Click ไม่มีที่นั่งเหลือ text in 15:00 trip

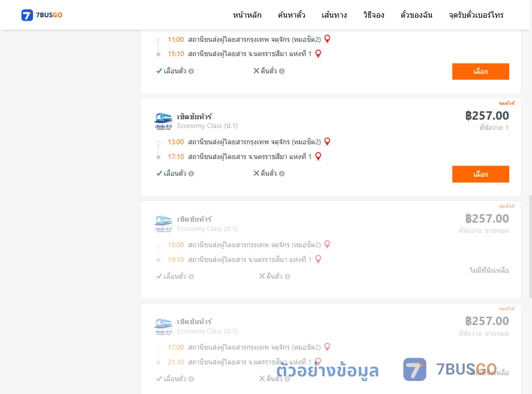click(489, 270)
